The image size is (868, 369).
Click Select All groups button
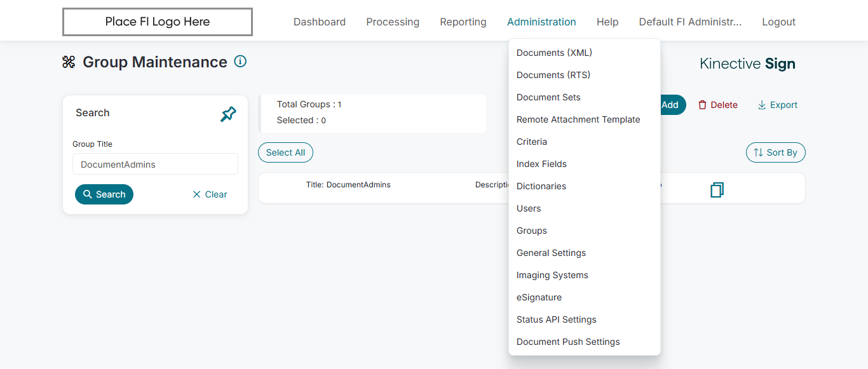coord(285,152)
